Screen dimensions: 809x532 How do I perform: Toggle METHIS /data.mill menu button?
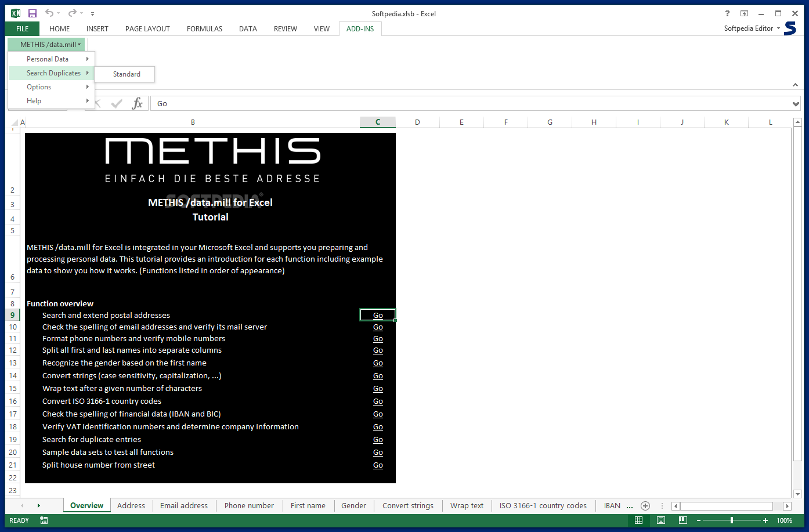click(x=46, y=44)
